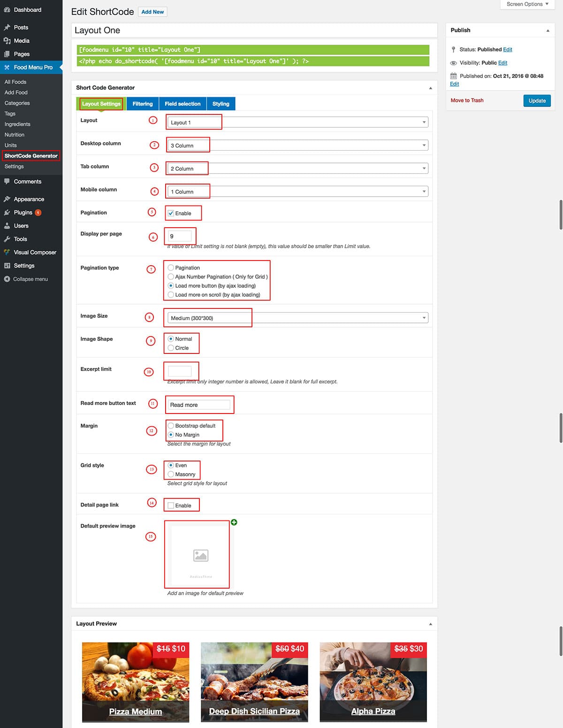Screen dimensions: 563x728
Task: Click the Layout One title field
Action: (x=254, y=31)
